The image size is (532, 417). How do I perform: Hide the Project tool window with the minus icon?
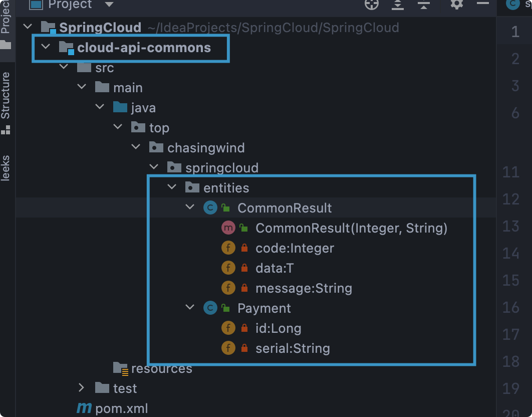point(482,4)
